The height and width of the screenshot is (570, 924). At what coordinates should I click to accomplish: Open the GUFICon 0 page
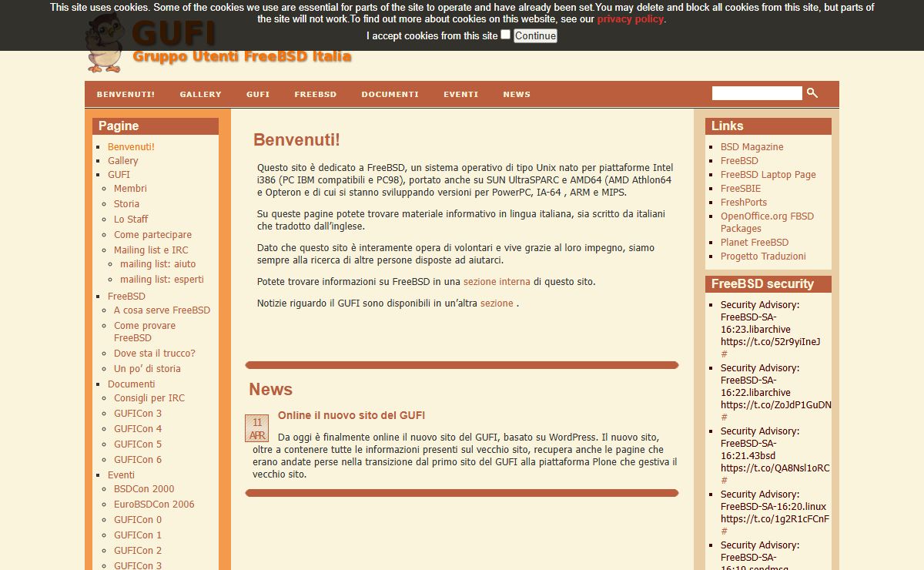(138, 520)
